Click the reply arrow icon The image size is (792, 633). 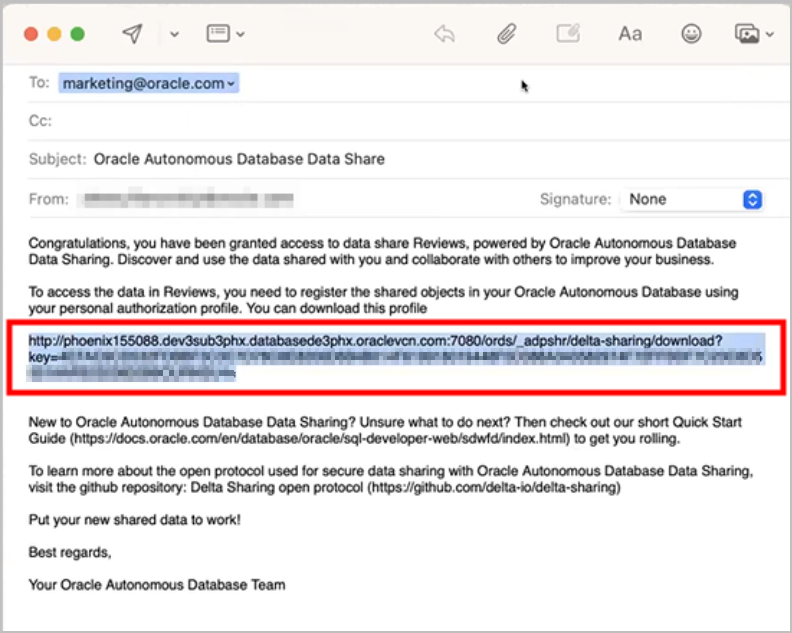pyautogui.click(x=444, y=34)
